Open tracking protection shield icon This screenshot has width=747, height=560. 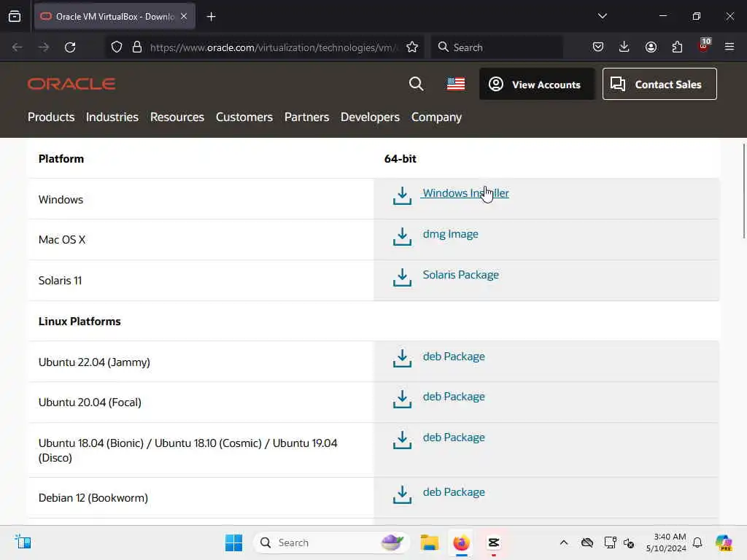tap(117, 47)
